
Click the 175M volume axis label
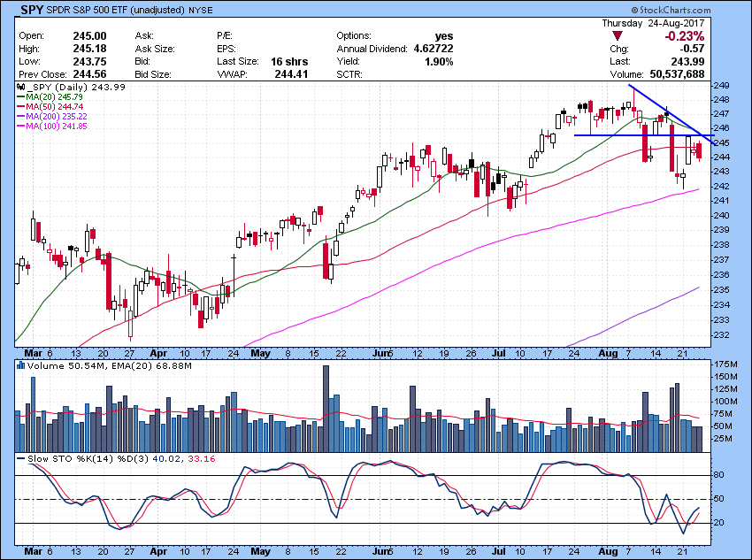click(x=725, y=364)
